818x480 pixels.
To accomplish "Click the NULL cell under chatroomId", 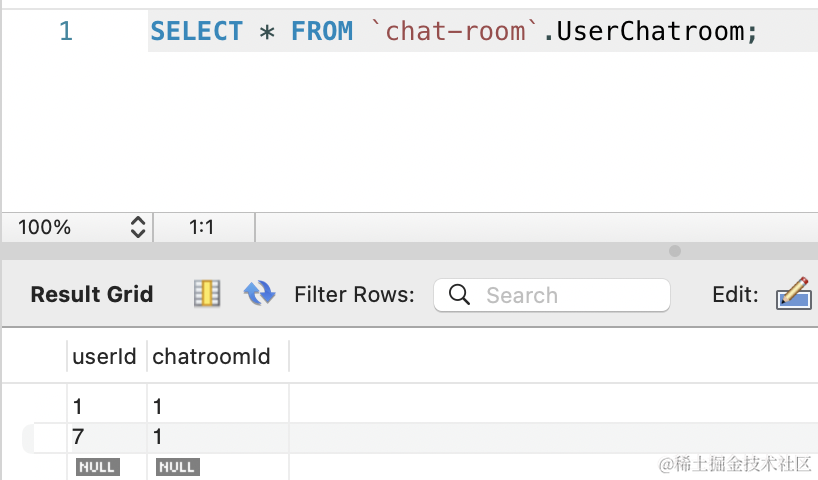I will pyautogui.click(x=177, y=466).
